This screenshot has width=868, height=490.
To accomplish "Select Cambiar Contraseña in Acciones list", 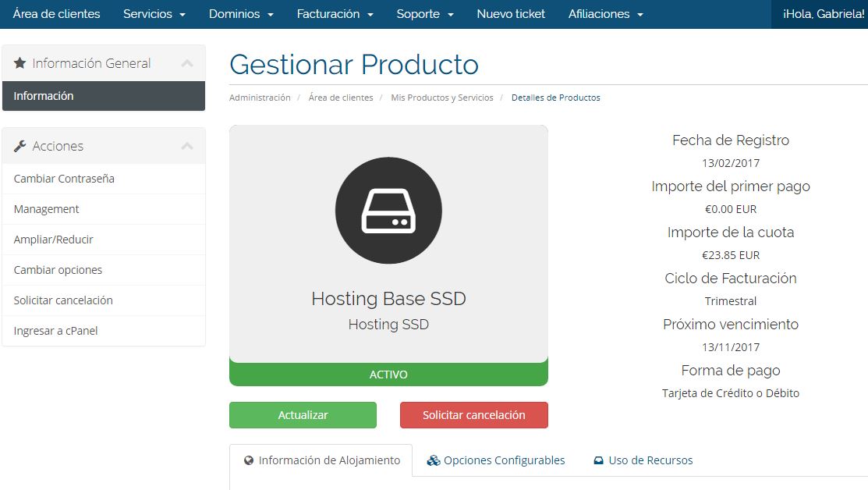I will [x=64, y=179].
